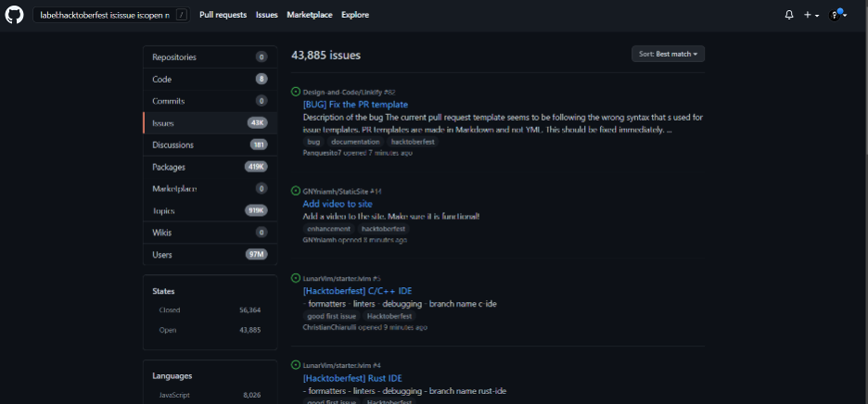Click hacktoberfest label on Add video issue

pyautogui.click(x=384, y=229)
